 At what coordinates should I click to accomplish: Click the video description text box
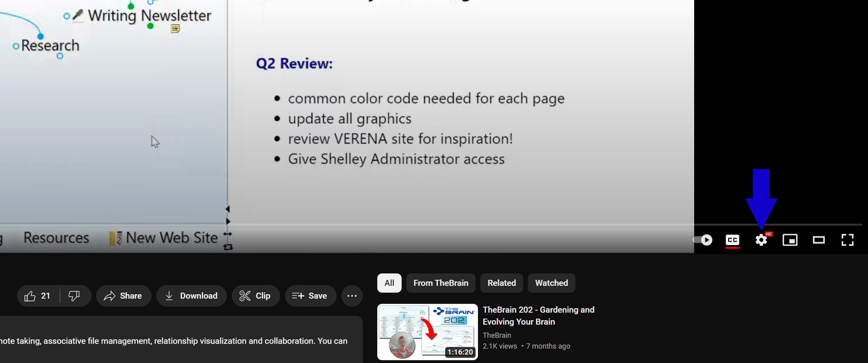click(x=181, y=340)
